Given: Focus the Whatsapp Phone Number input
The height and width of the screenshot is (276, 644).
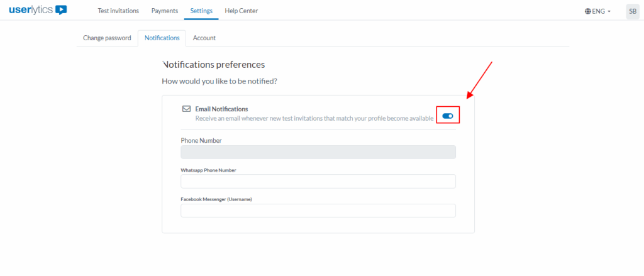Looking at the screenshot, I should click(x=318, y=182).
